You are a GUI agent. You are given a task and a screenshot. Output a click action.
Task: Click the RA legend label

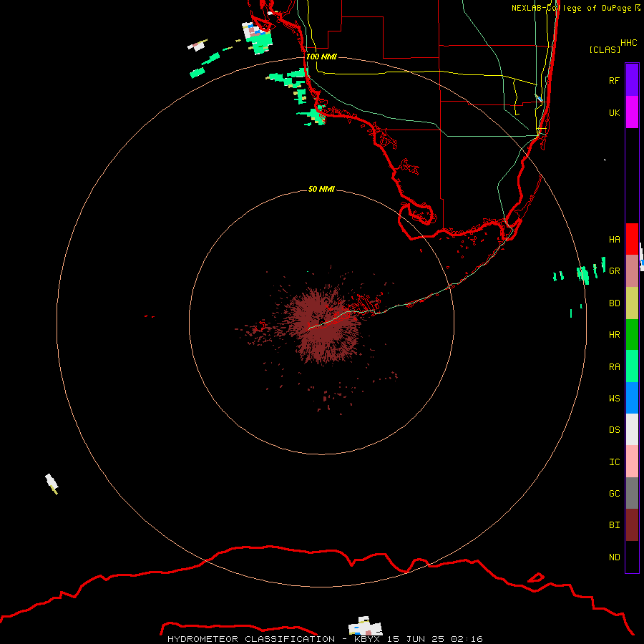614,367
